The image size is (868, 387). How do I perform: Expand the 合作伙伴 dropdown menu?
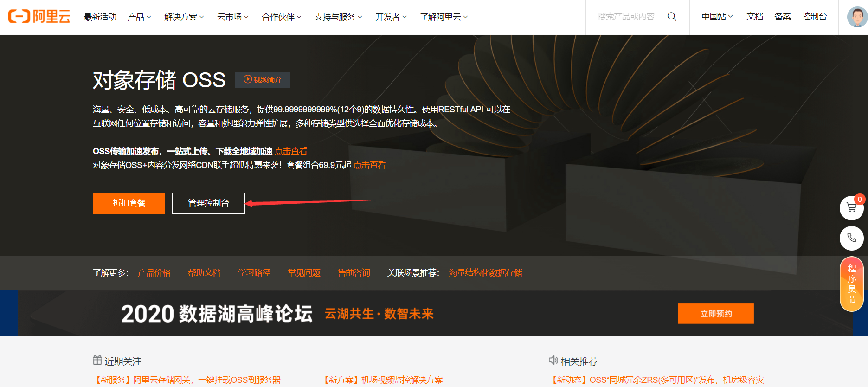click(x=282, y=17)
